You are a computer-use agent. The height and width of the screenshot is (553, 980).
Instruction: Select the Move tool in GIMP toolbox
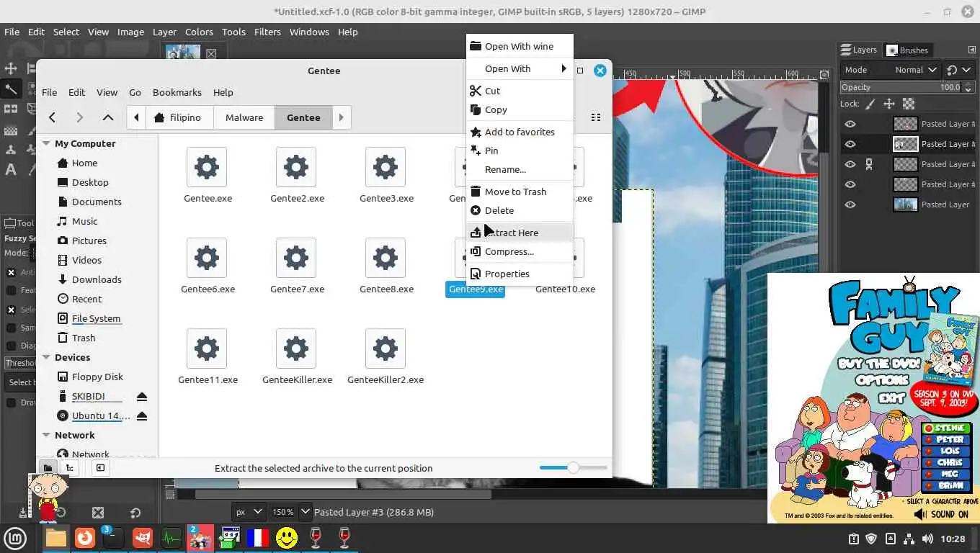coord(11,68)
